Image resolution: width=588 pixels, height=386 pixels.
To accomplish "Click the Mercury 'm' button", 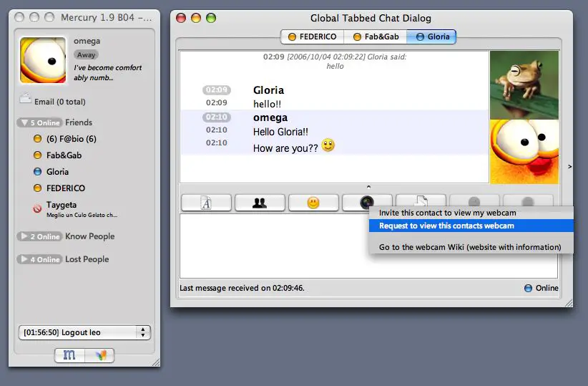I will click(x=69, y=354).
